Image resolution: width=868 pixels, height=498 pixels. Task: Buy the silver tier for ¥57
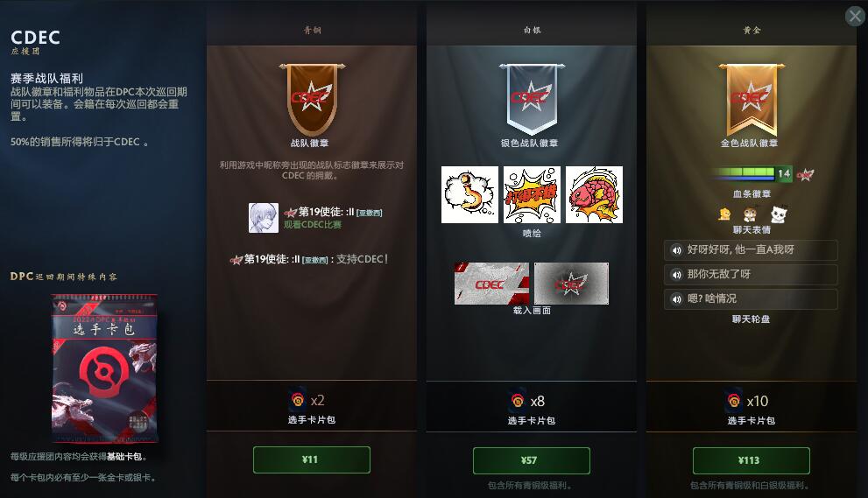pos(532,460)
